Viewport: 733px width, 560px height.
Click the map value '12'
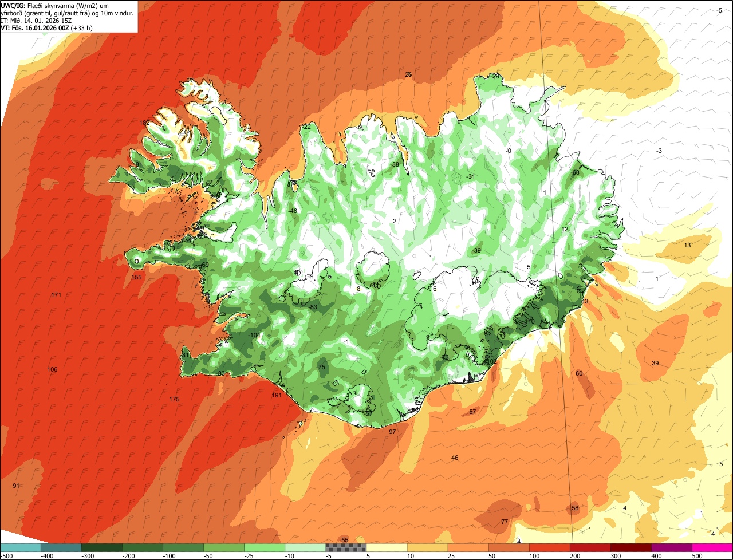click(x=565, y=229)
